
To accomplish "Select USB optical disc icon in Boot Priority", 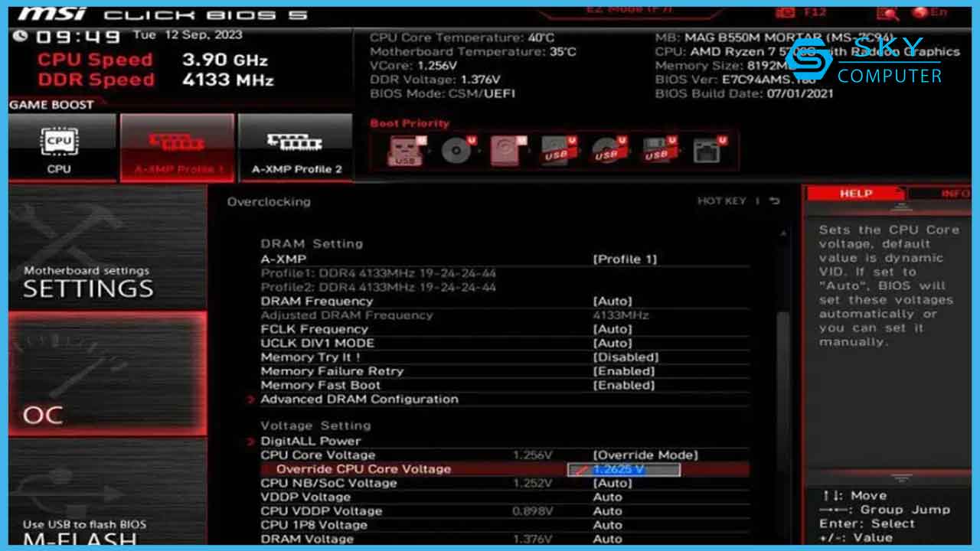I will (609, 150).
